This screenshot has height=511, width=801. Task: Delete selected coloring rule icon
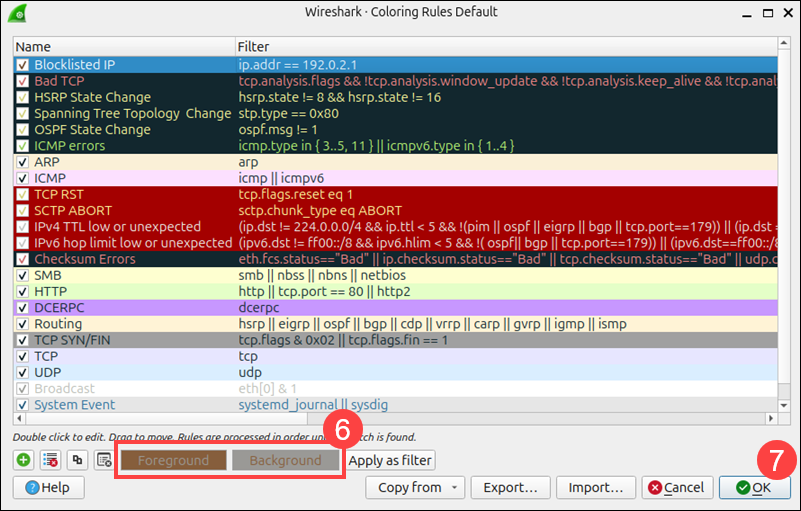[51, 460]
